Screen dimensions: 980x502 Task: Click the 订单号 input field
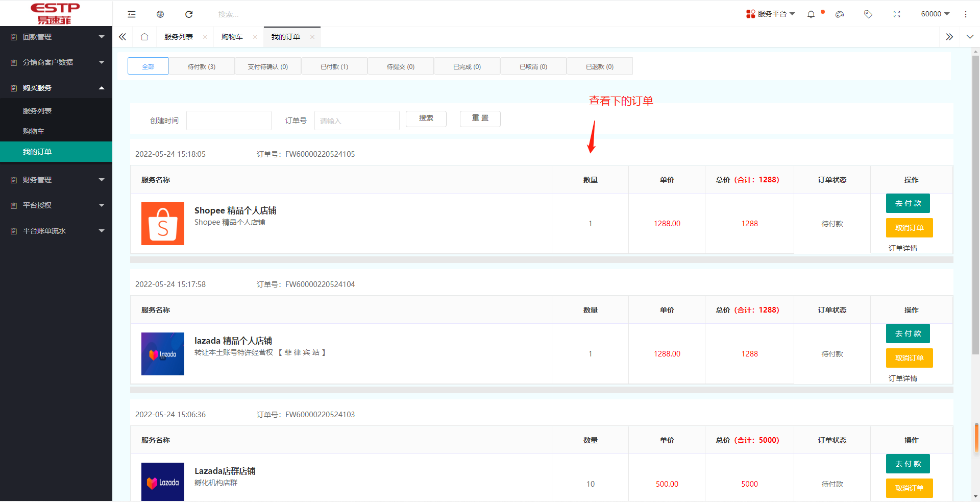(357, 121)
